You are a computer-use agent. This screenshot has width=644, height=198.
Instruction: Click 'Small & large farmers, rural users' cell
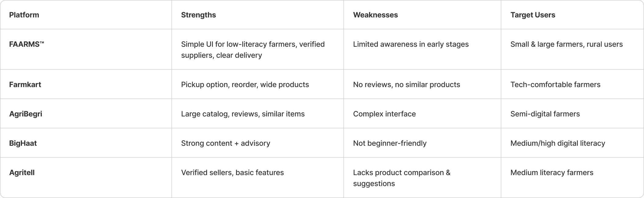(x=567, y=44)
